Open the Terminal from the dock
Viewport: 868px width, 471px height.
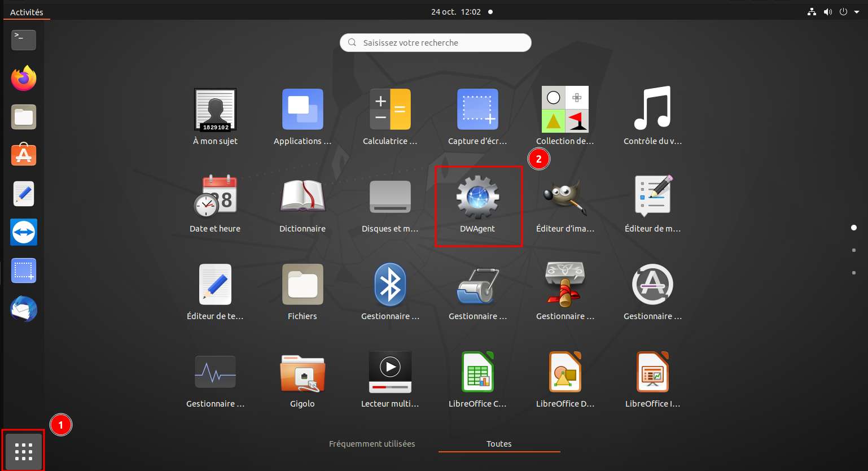click(24, 40)
